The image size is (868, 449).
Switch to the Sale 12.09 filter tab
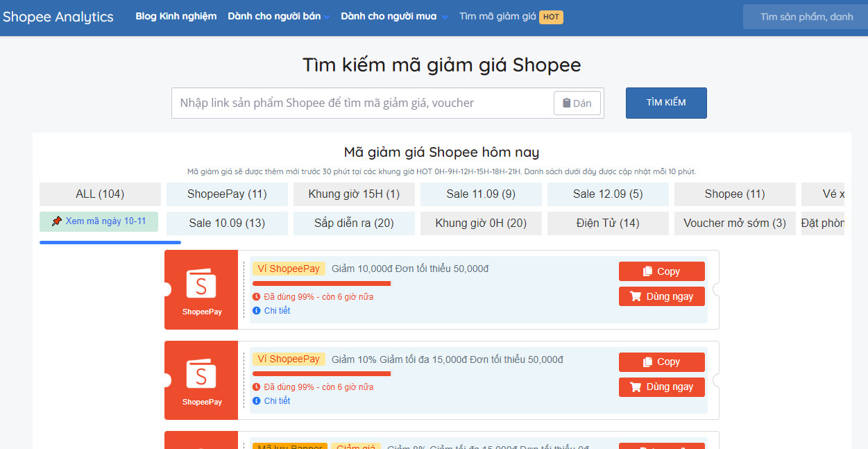point(608,194)
